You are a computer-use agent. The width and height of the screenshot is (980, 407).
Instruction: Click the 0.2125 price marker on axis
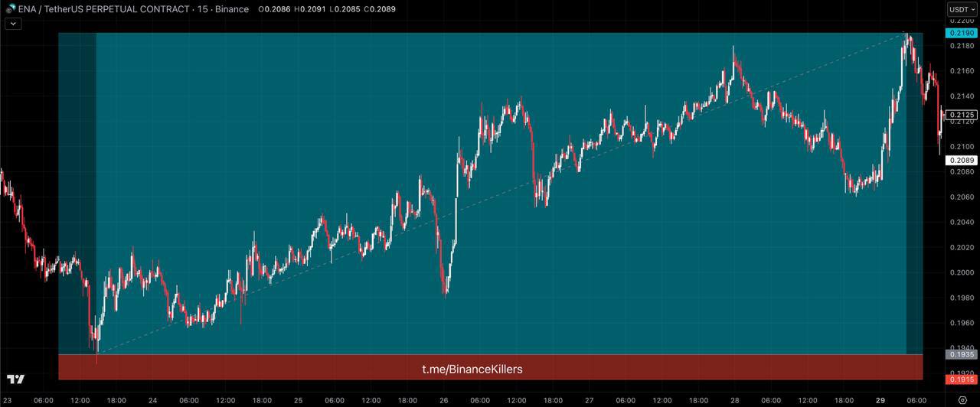click(x=962, y=116)
